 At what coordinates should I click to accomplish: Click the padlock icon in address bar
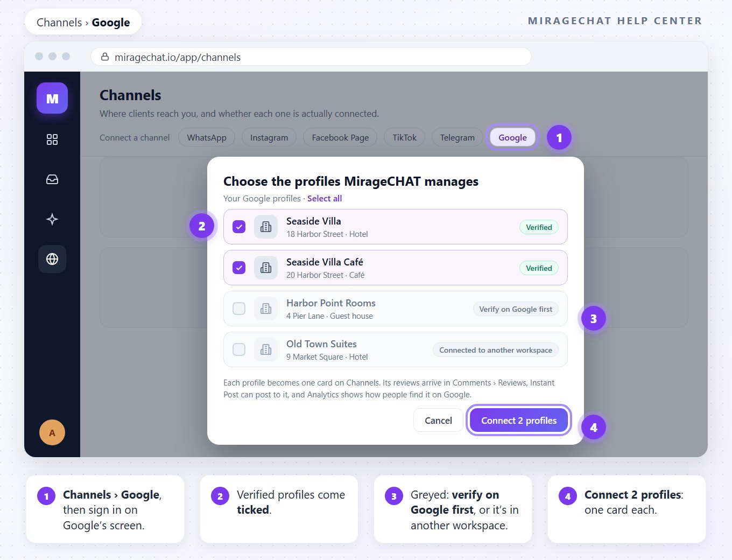(105, 57)
